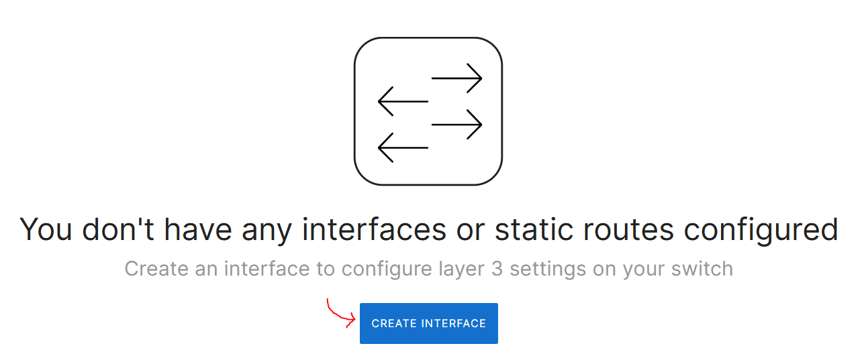Click the CREATE INTERFACE button
The width and height of the screenshot is (868, 352).
pos(428,323)
